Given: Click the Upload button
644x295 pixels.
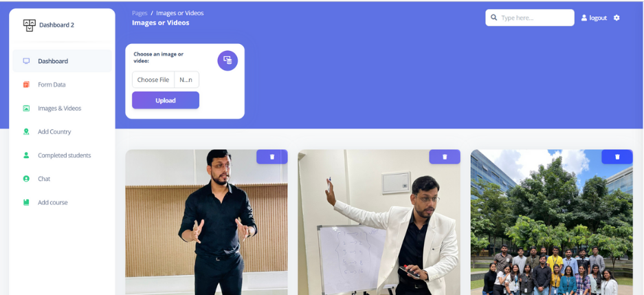Looking at the screenshot, I should [x=166, y=100].
